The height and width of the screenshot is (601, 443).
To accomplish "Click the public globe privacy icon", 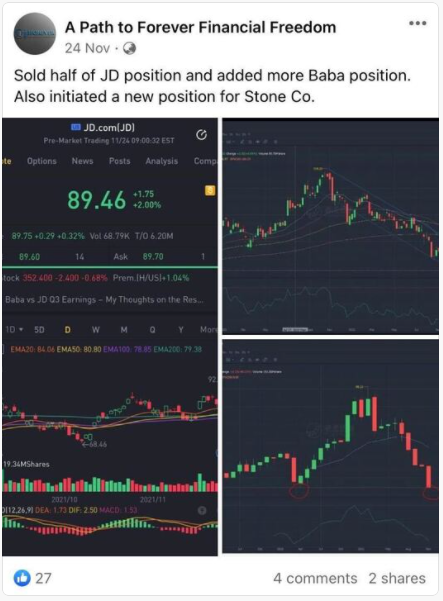I will (130, 48).
